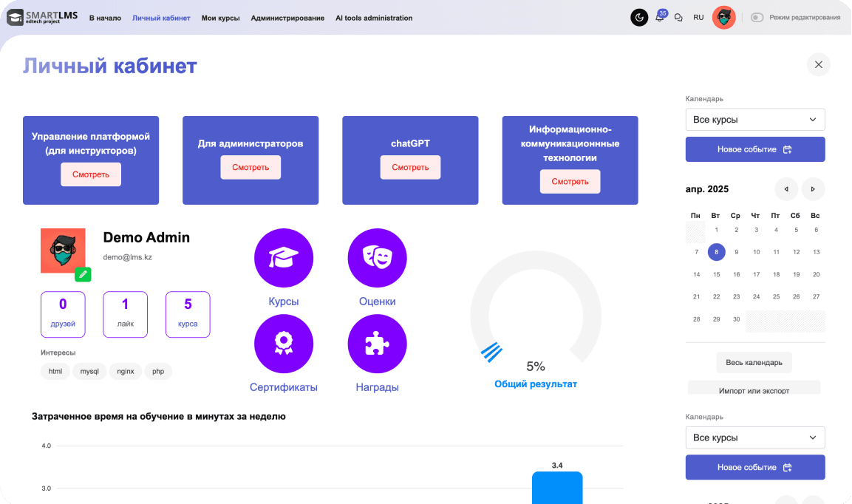This screenshot has height=504, width=852.
Task: Toggle dark mode with the moon icon
Action: pyautogui.click(x=638, y=17)
